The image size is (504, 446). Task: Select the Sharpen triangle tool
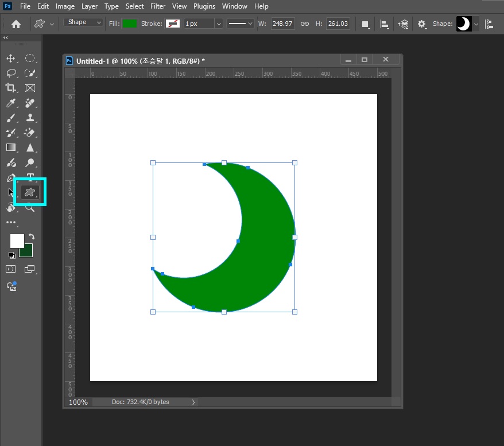[30, 148]
